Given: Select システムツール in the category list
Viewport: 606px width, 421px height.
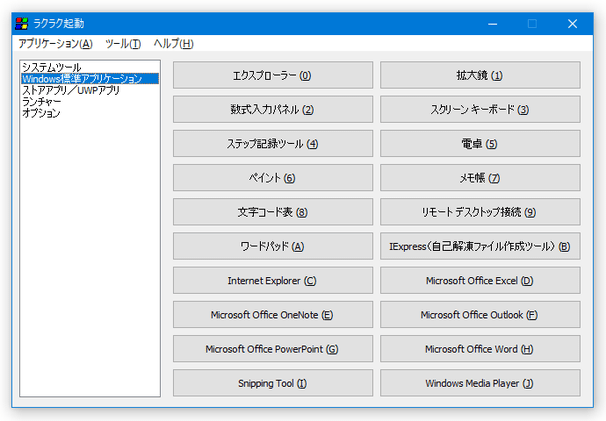Looking at the screenshot, I should click(x=90, y=67).
